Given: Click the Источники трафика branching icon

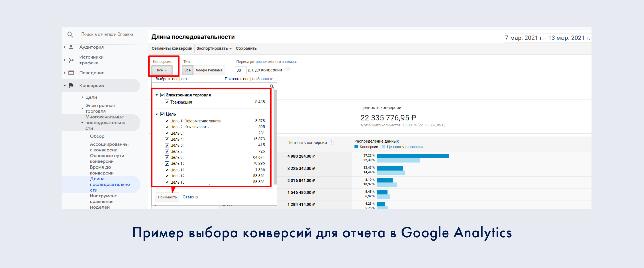Looking at the screenshot, I should [x=71, y=60].
